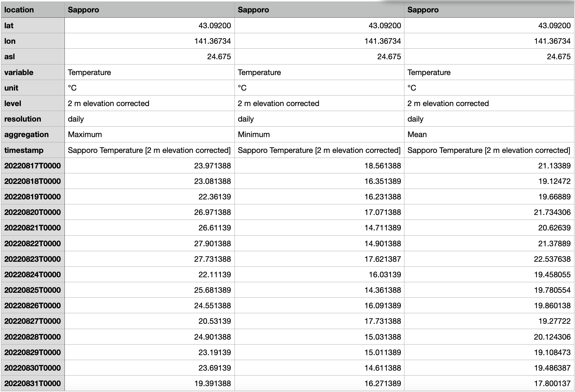This screenshot has width=575, height=392.
Task: Select row label 20220817T0000
Action: coord(33,166)
